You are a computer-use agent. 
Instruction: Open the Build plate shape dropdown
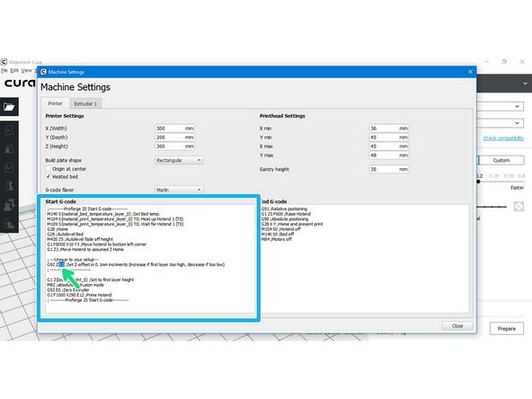179,160
